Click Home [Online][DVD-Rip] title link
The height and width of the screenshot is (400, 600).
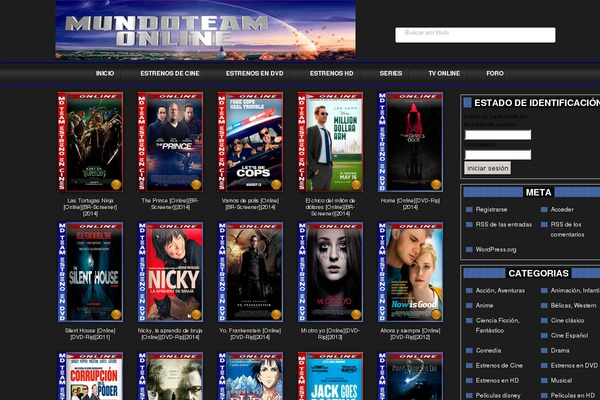pos(410,204)
